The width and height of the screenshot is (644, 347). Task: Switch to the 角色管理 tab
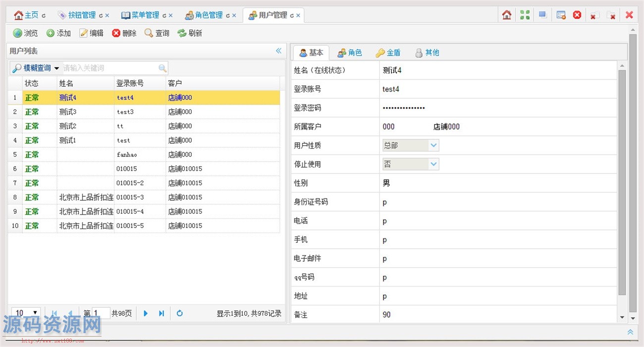click(x=209, y=15)
